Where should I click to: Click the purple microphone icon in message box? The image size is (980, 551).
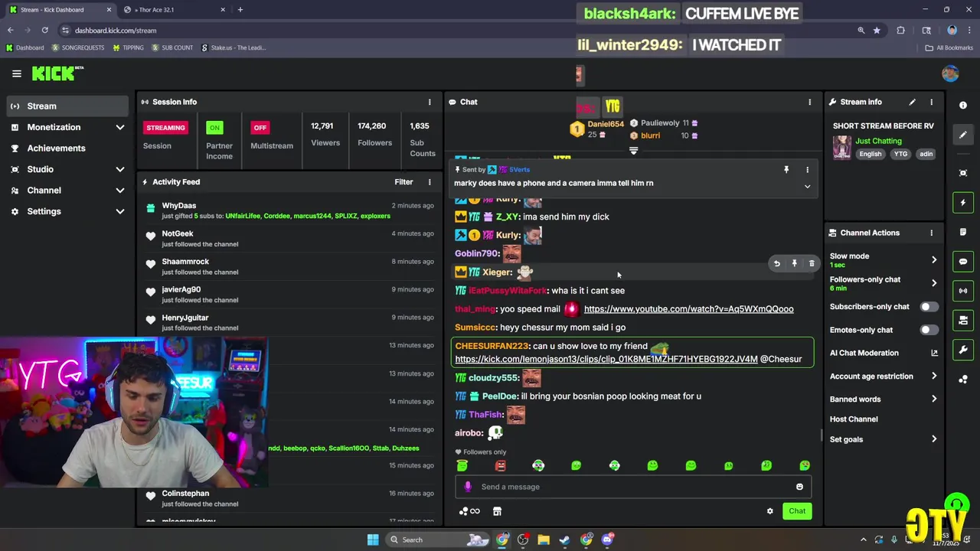point(468,487)
